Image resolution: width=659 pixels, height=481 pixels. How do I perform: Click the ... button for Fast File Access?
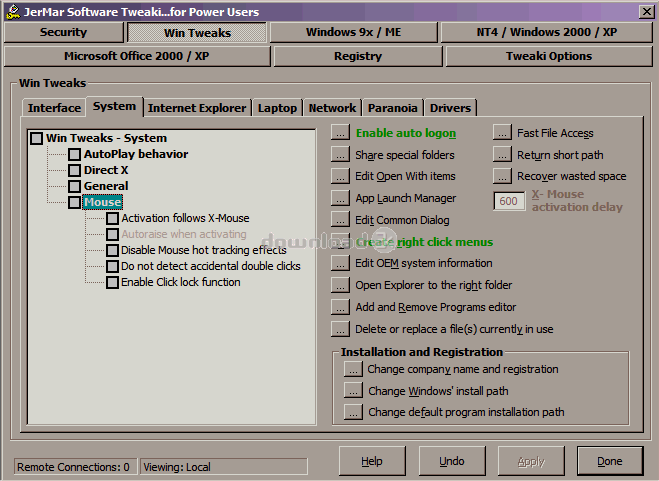click(x=502, y=132)
